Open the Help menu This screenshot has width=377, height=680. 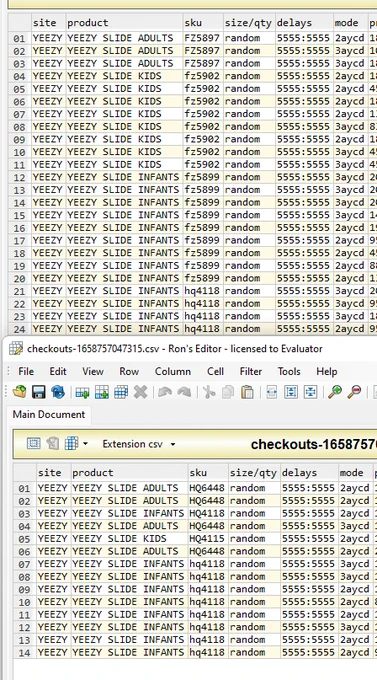tap(327, 371)
